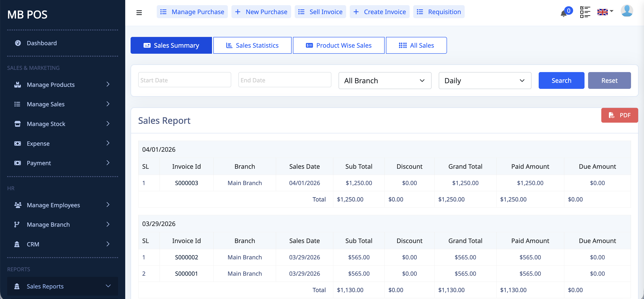Click the $1,130.00 Sub Total total
The width and height of the screenshot is (644, 299).
350,290
